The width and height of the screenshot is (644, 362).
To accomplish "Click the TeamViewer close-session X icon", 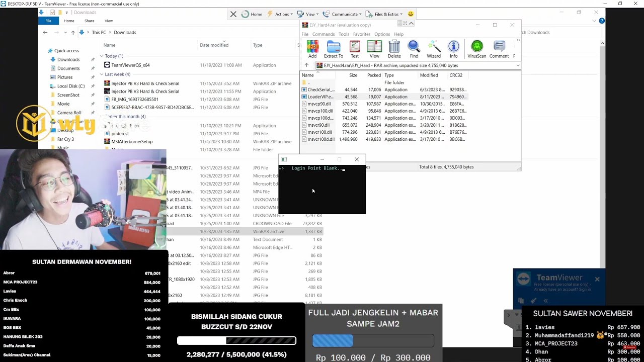I will pyautogui.click(x=233, y=14).
